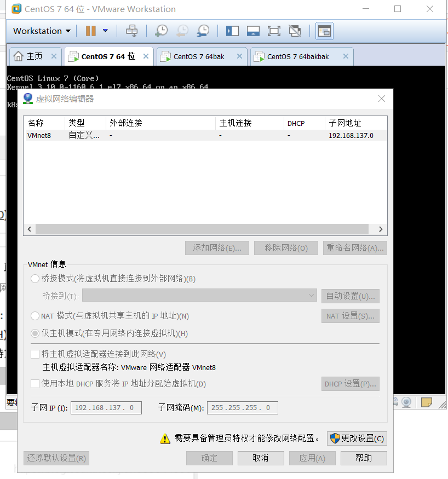
Task: Click the yellow warning triangle icon
Action: pyautogui.click(x=165, y=438)
